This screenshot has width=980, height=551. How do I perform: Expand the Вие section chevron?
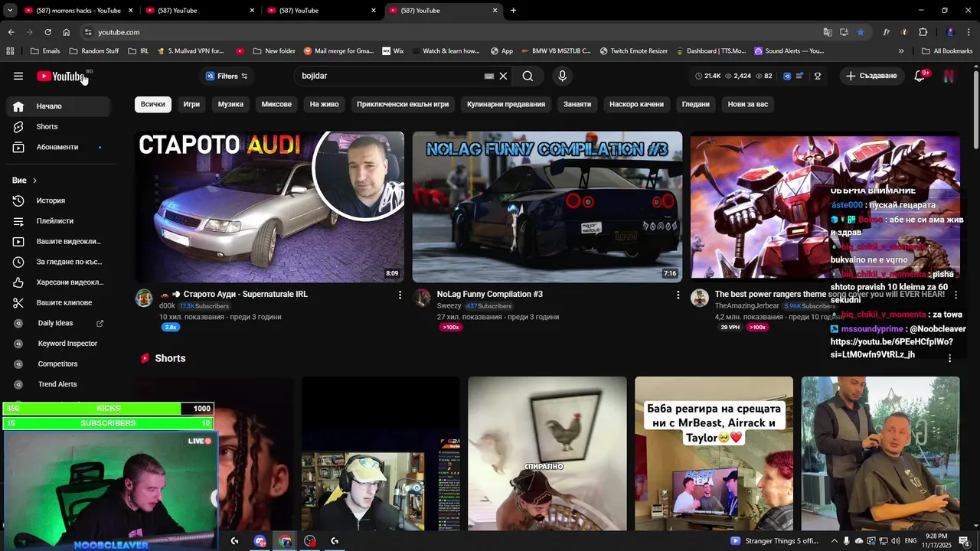point(34,181)
